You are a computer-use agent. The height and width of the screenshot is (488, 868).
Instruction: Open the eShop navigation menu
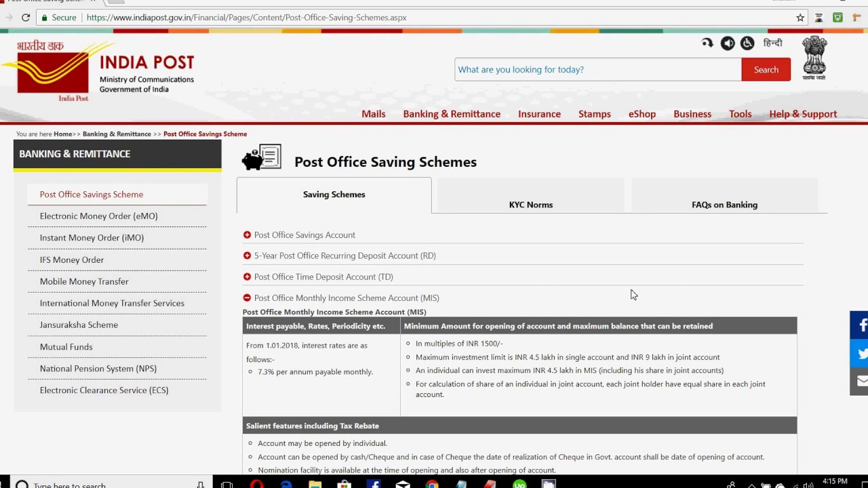tap(642, 114)
